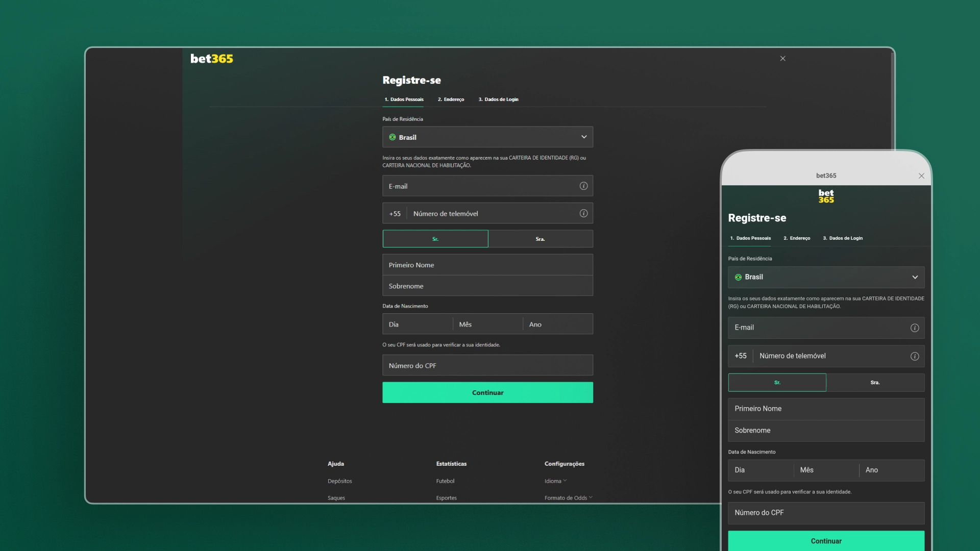Expand Formato de Odds setting in footer
This screenshot has width=980, height=551.
(568, 498)
